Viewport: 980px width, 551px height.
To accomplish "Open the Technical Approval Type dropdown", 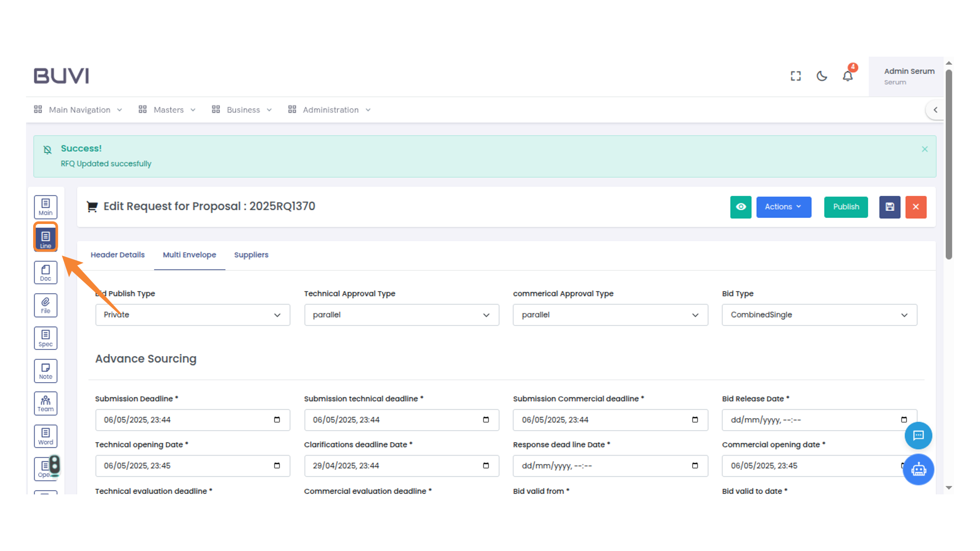I will tap(401, 315).
